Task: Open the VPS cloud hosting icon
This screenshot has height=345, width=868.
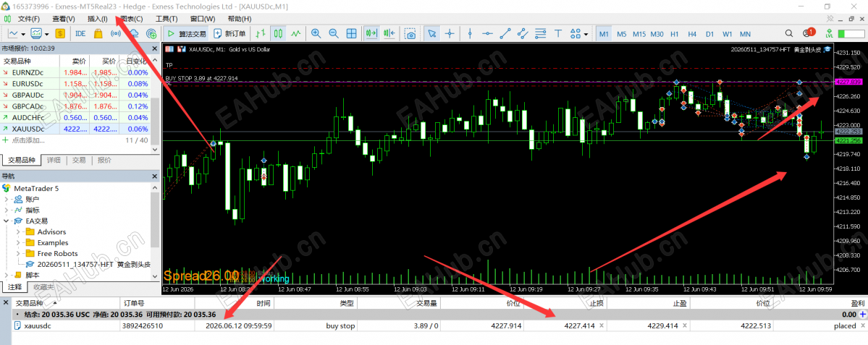Action: click(133, 33)
